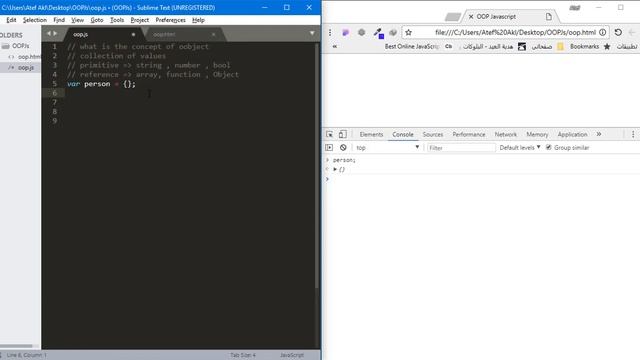Toggle the DevTools device toolbar icon
The image size is (640, 360).
[x=342, y=134]
